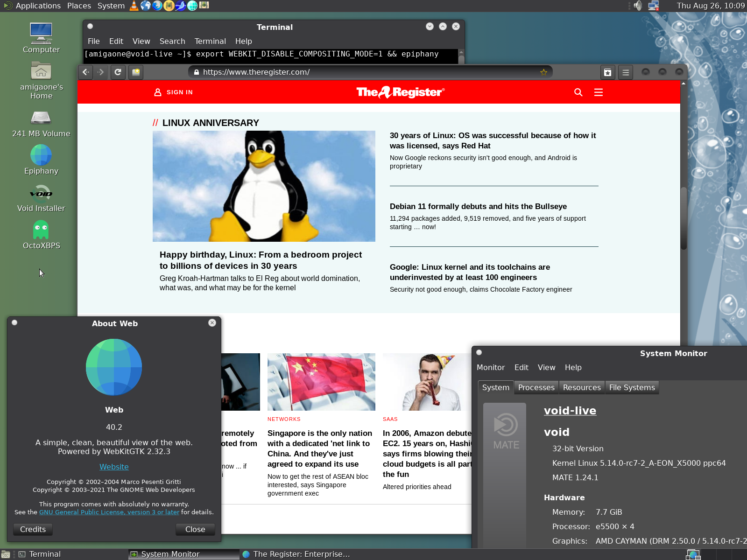The height and width of the screenshot is (560, 747).
Task: Switch to the File Systems tab
Action: pyautogui.click(x=632, y=387)
